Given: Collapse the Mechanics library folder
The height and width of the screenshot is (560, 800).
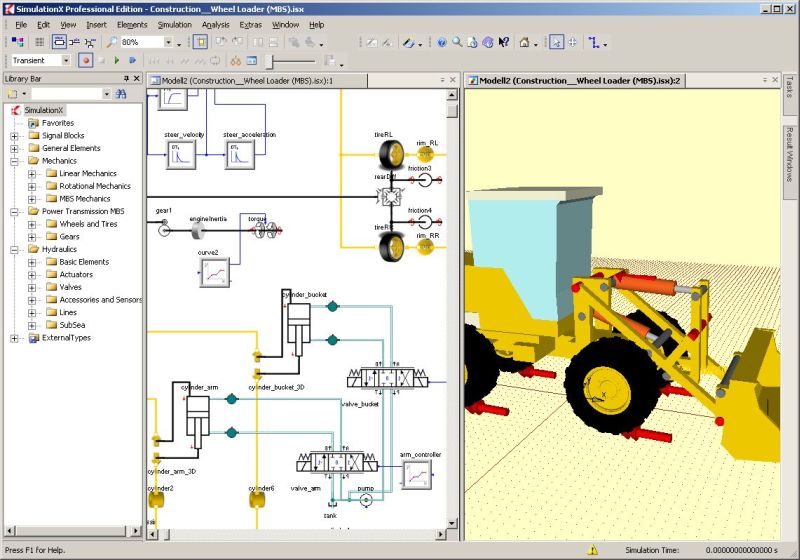Looking at the screenshot, I should (x=14, y=161).
